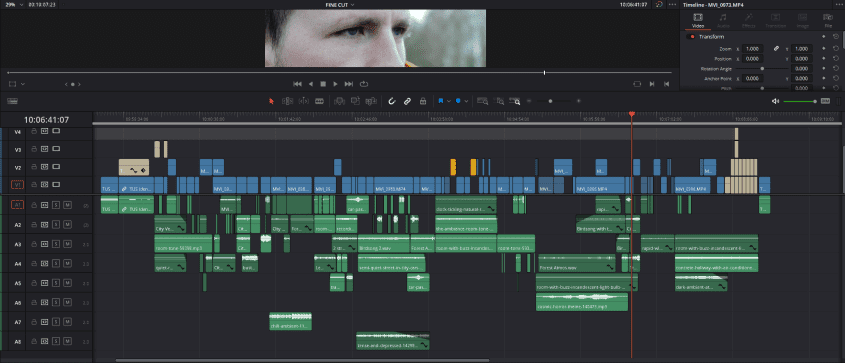Image resolution: width=845 pixels, height=363 pixels.
Task: Switch to the Image inspector tab
Action: click(x=802, y=20)
